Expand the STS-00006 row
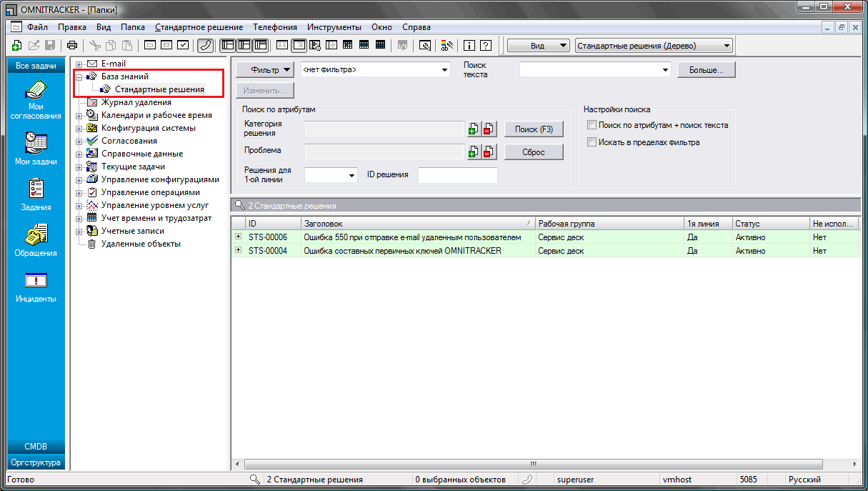This screenshot has height=491, width=868. (239, 237)
